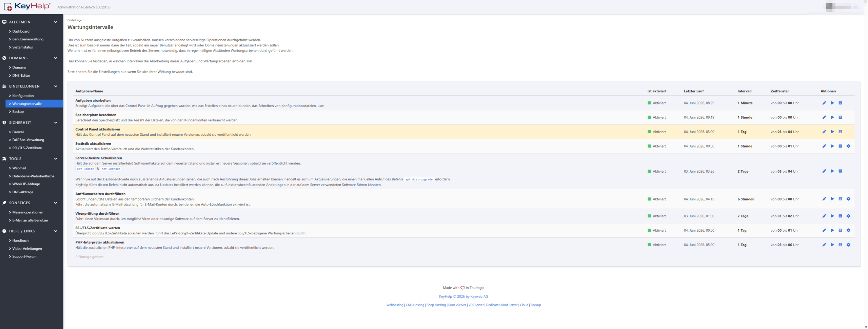Screen dimensions: 868x329
Task: Click the 'apt update' code text
Action: tap(85, 169)
